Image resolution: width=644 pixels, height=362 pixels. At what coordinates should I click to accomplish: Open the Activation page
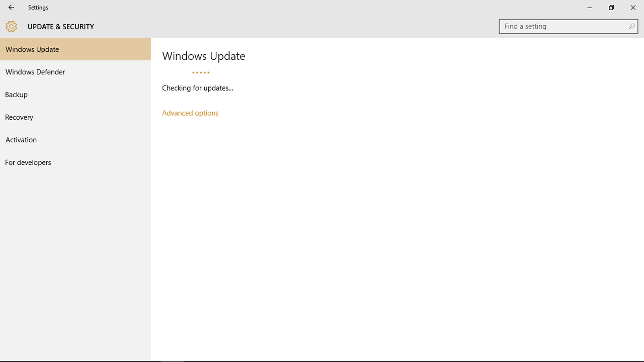click(x=75, y=140)
